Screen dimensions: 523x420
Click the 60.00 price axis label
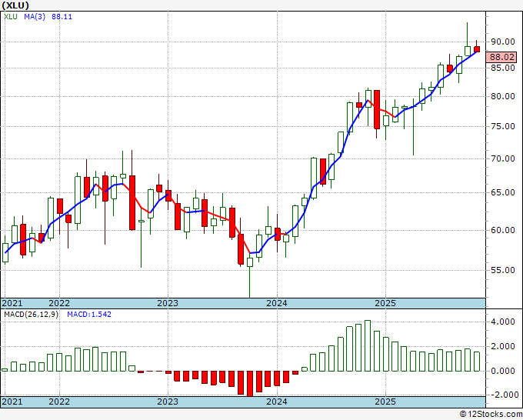(x=503, y=230)
